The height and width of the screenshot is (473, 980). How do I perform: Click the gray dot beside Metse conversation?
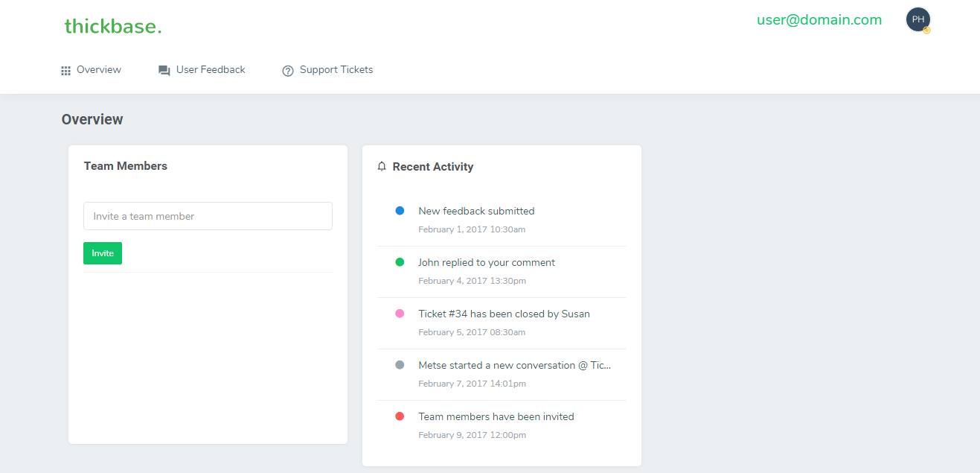[x=400, y=365]
